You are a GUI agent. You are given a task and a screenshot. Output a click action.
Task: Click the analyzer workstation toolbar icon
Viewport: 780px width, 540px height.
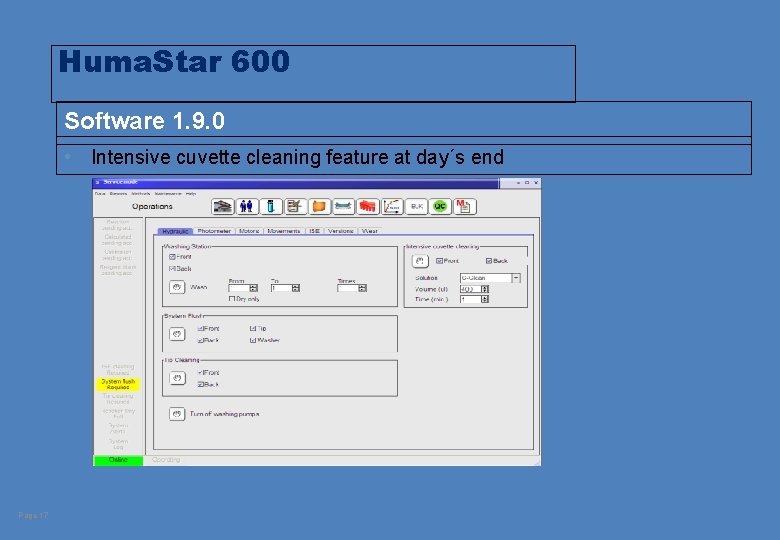coord(222,206)
